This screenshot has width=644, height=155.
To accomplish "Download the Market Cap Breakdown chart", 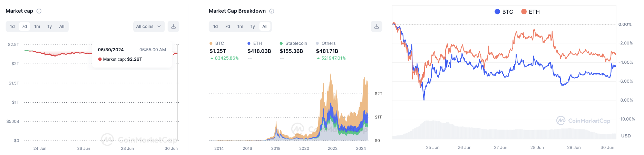I will click(x=376, y=27).
